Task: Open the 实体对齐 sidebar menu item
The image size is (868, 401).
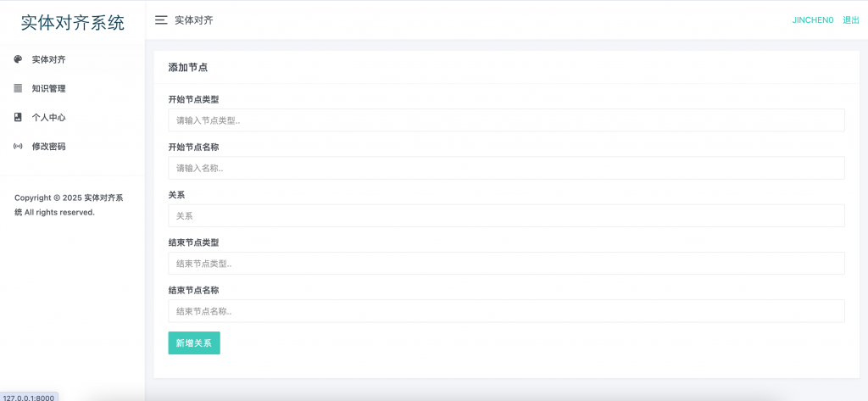Action: (x=73, y=59)
